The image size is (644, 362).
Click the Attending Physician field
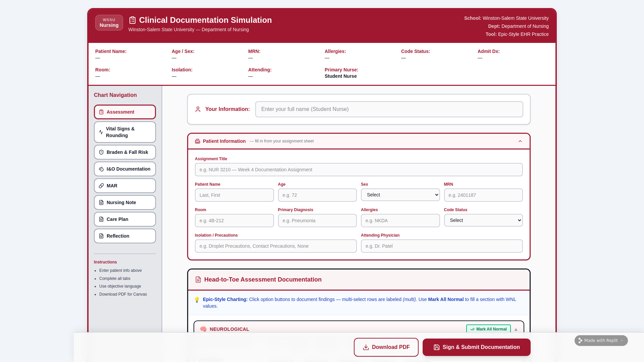click(x=442, y=246)
